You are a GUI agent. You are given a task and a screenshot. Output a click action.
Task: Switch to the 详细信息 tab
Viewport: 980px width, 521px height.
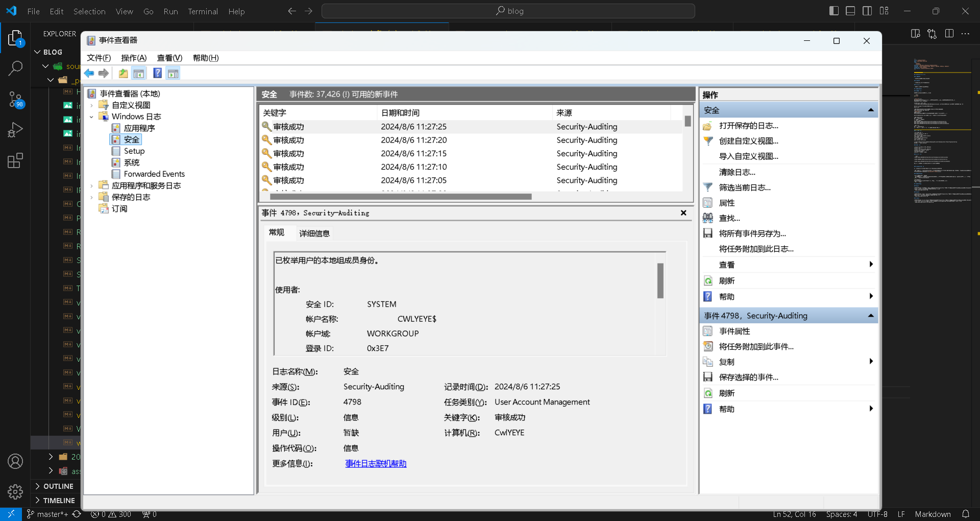click(314, 233)
